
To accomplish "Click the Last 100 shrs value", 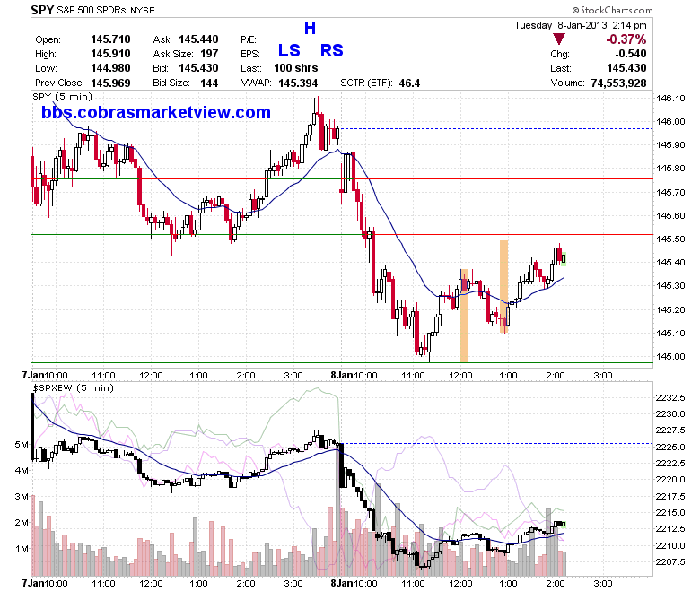I will point(295,68).
